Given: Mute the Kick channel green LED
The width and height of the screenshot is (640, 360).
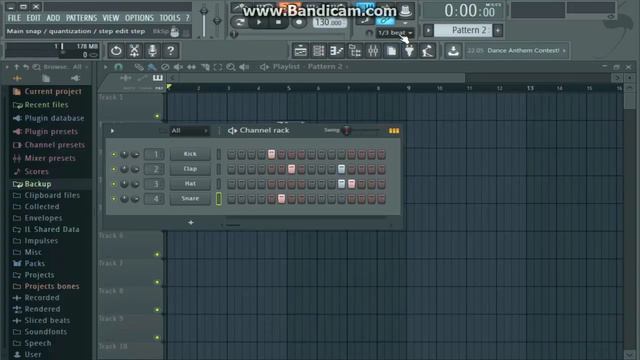Looking at the screenshot, I should coord(114,154).
